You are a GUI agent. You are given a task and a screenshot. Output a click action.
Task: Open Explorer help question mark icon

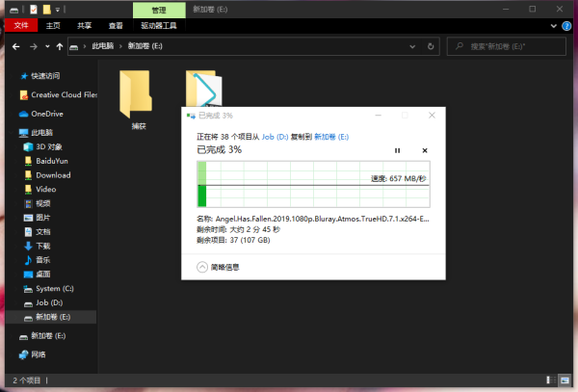[566, 26]
